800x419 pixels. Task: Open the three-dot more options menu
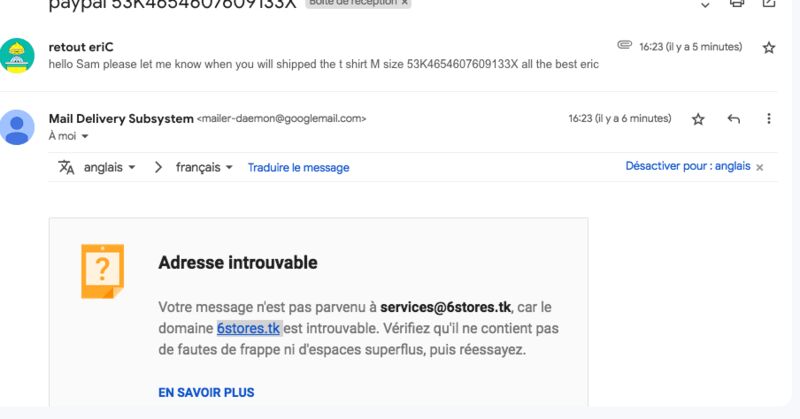(768, 119)
